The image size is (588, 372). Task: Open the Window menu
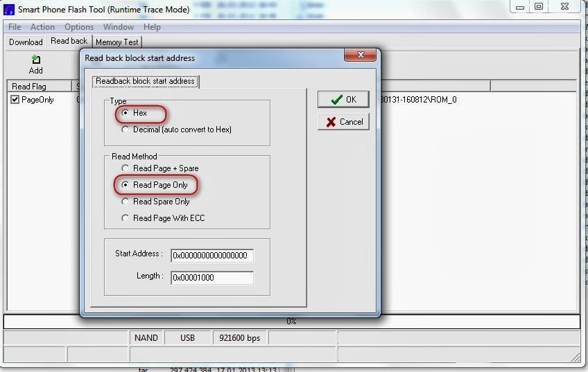pyautogui.click(x=119, y=27)
